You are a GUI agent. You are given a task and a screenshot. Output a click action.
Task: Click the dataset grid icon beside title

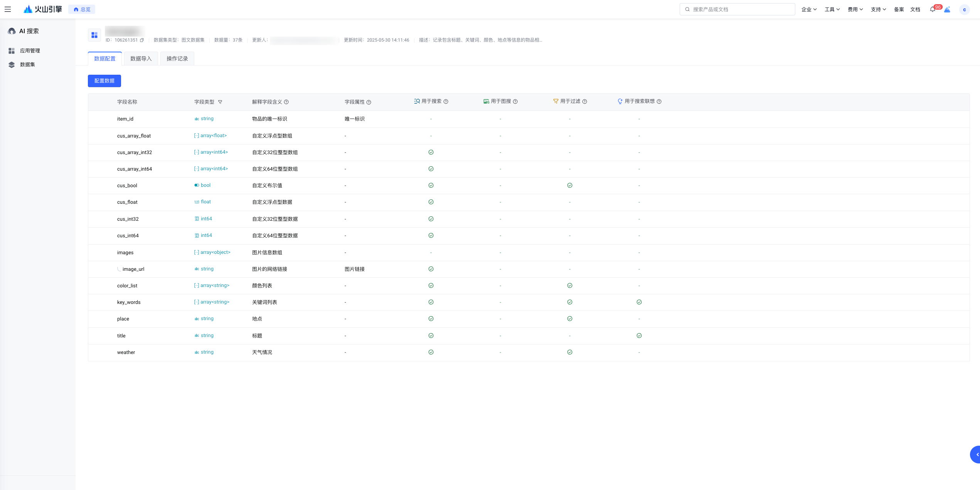point(94,35)
